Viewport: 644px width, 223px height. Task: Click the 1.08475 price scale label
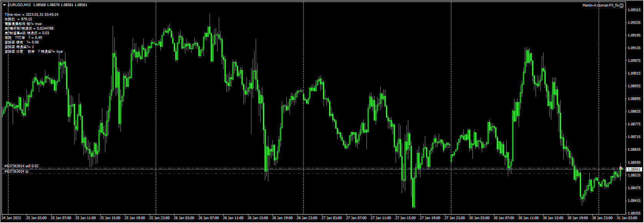[x=634, y=188]
